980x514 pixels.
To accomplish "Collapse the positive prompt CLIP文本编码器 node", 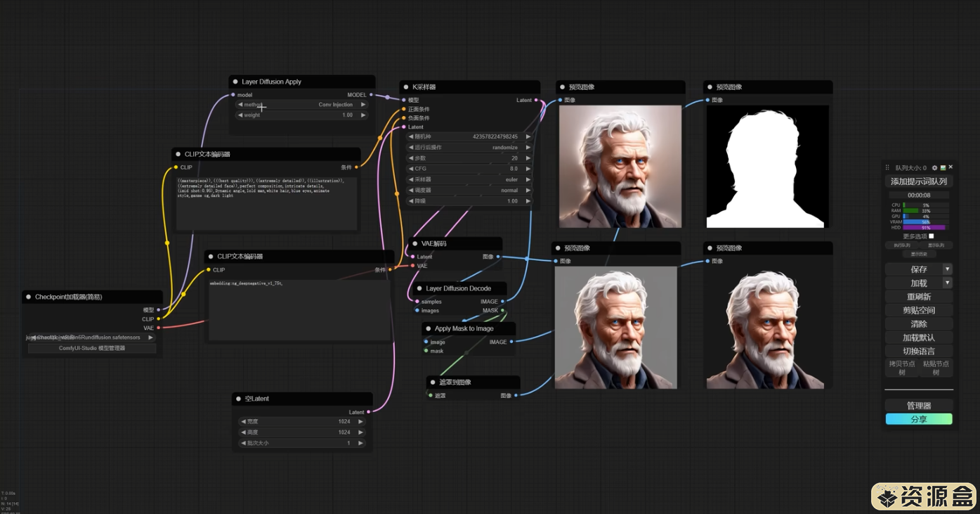I will [x=178, y=154].
